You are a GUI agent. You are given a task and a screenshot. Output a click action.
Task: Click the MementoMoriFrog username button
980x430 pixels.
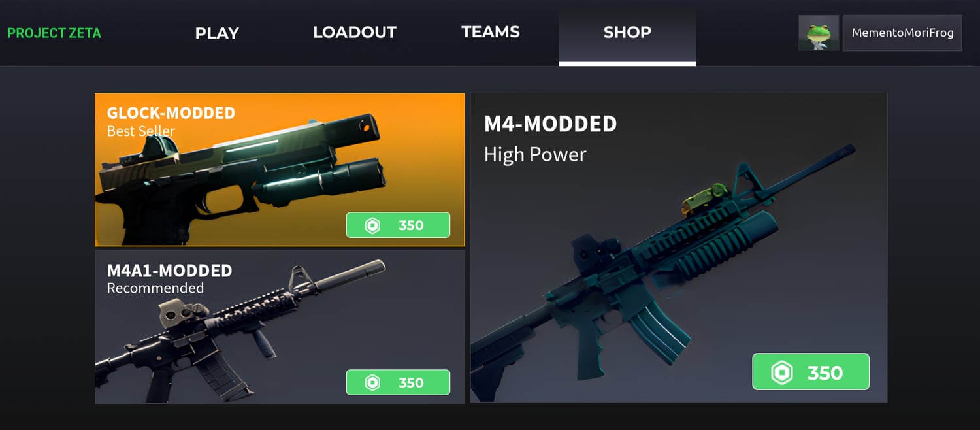[x=902, y=33]
